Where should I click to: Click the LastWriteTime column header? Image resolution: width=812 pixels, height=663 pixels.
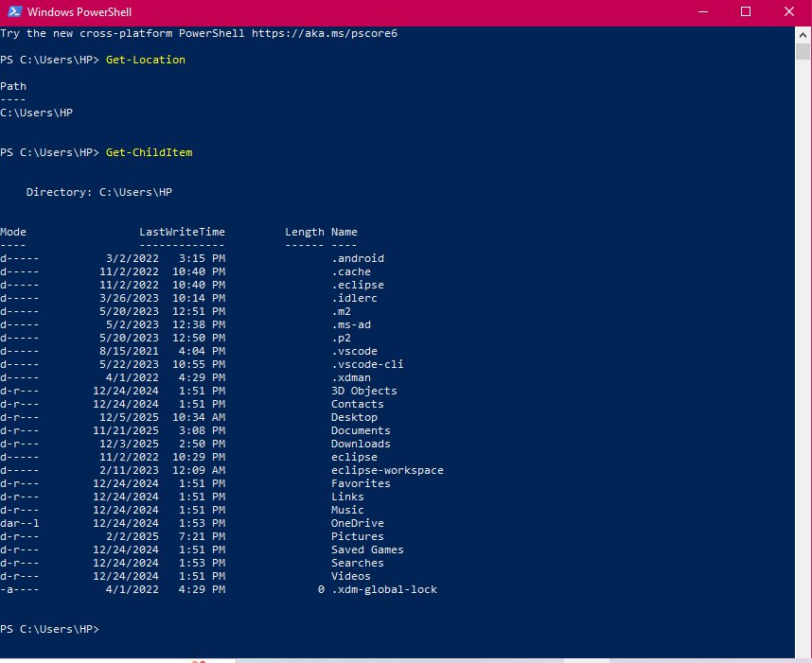point(182,232)
